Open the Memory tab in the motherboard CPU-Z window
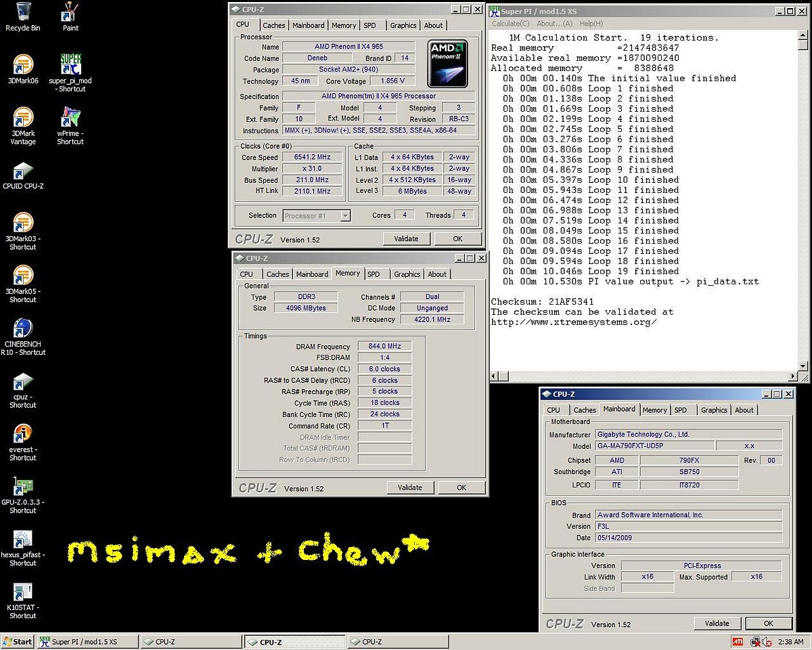 pyautogui.click(x=654, y=410)
